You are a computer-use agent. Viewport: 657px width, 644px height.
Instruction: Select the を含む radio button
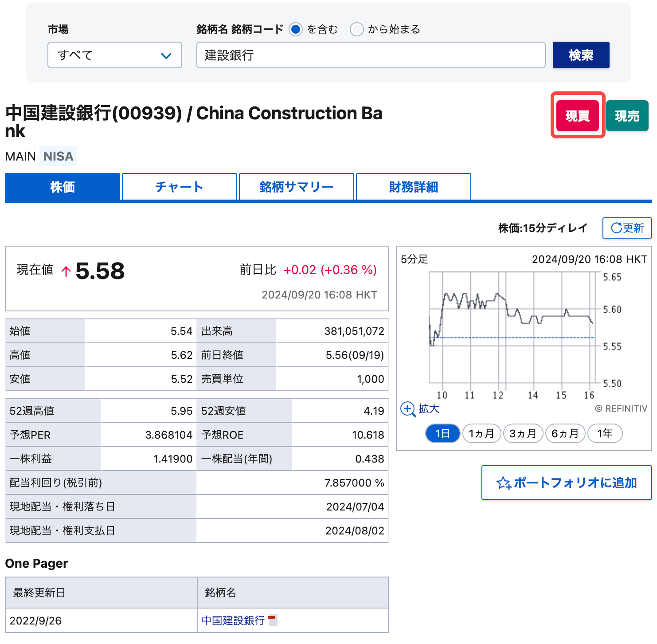tap(296, 29)
